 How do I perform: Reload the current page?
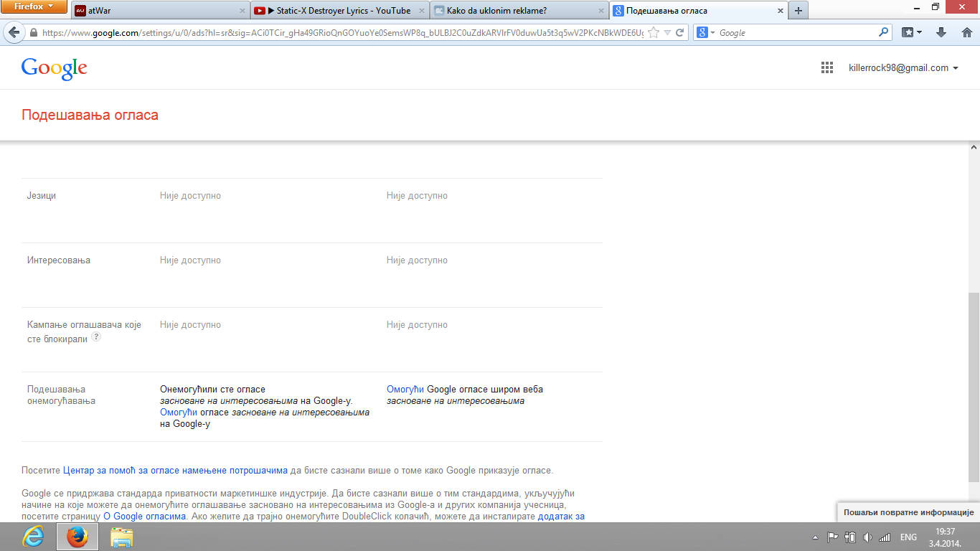(680, 32)
